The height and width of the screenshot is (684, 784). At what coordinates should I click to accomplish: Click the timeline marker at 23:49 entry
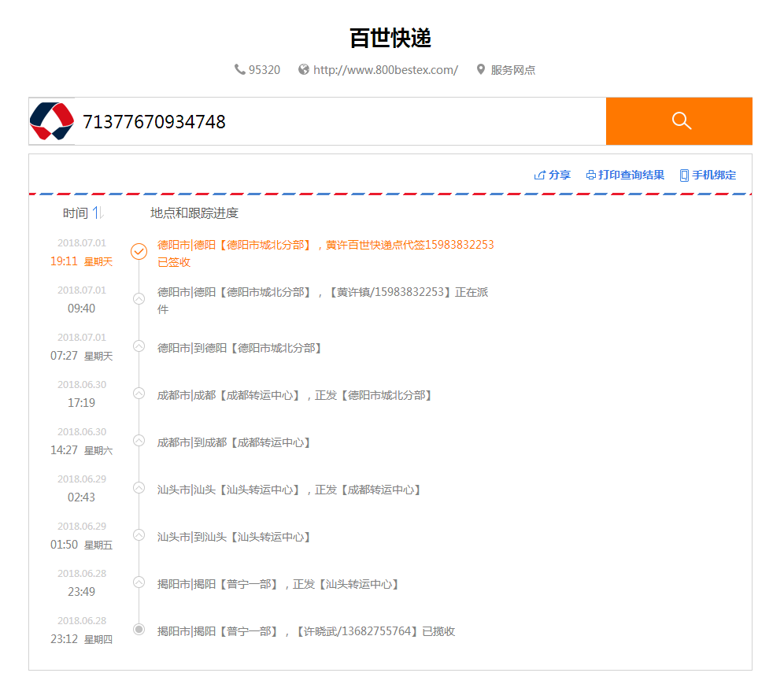point(139,582)
